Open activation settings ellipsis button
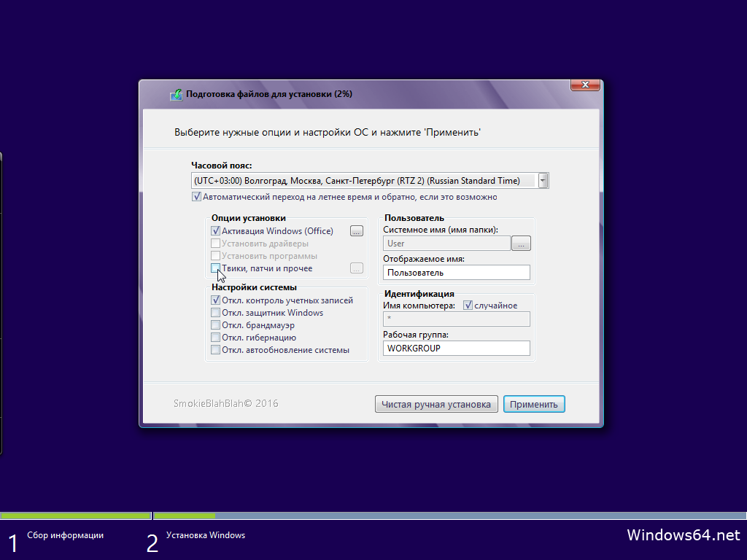 click(356, 231)
